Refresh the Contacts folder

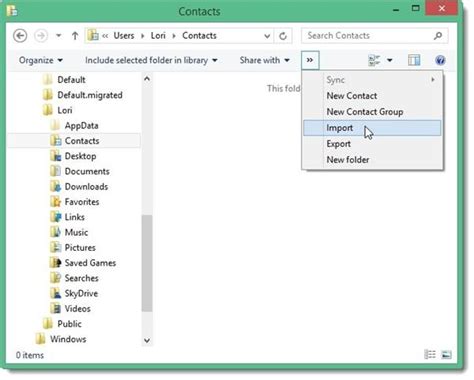click(283, 36)
